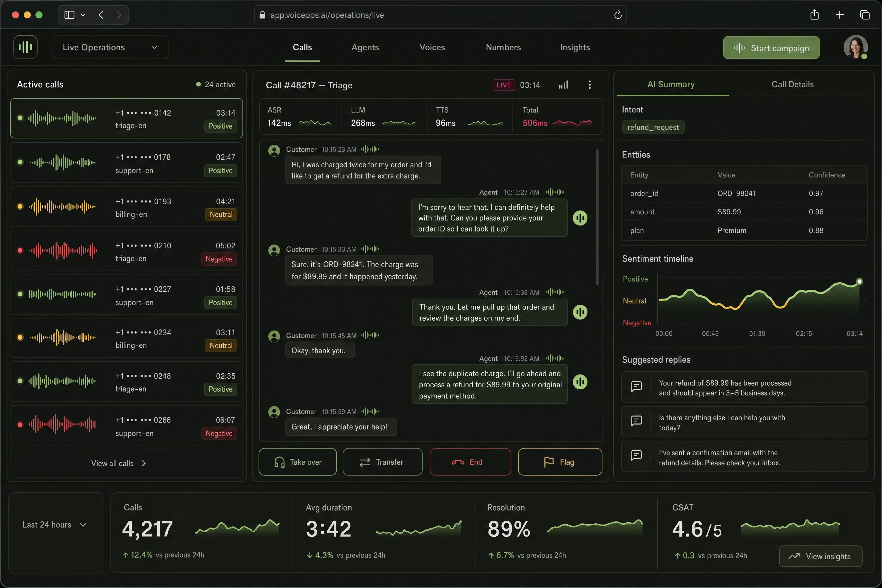Toggle the browser sidebar icon
The image size is (882, 588).
[69, 15]
